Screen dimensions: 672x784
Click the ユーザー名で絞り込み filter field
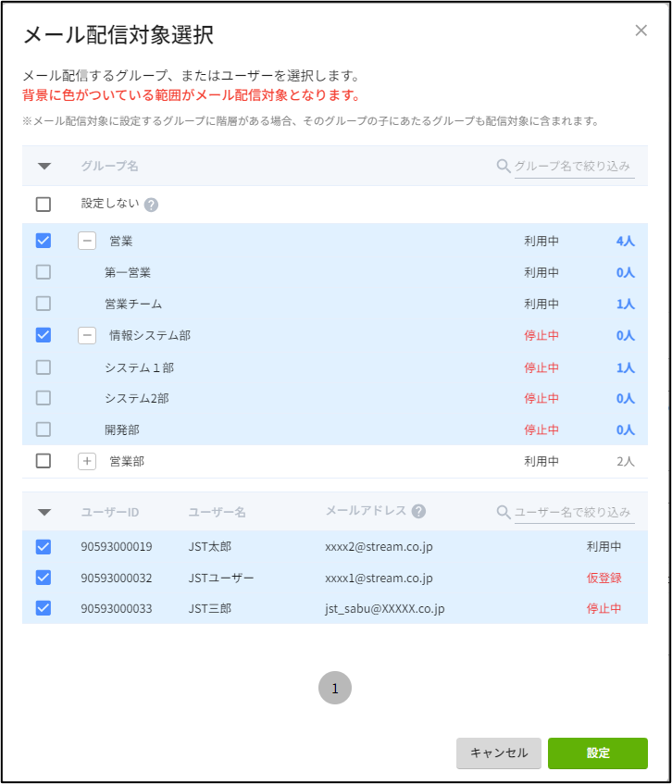pos(575,513)
